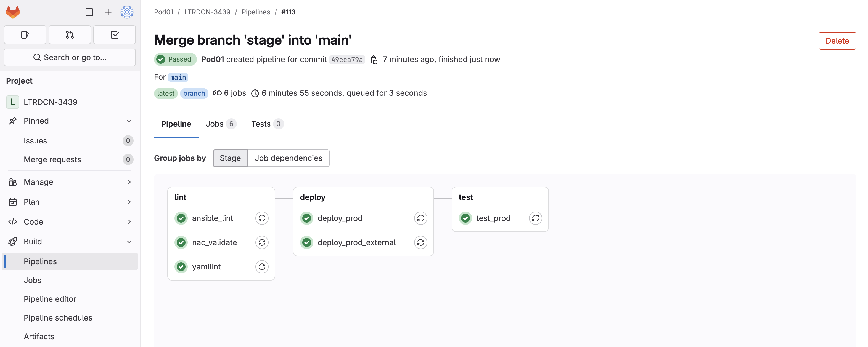Open the Pipelines breadcrumb link
The image size is (868, 347).
(x=256, y=12)
